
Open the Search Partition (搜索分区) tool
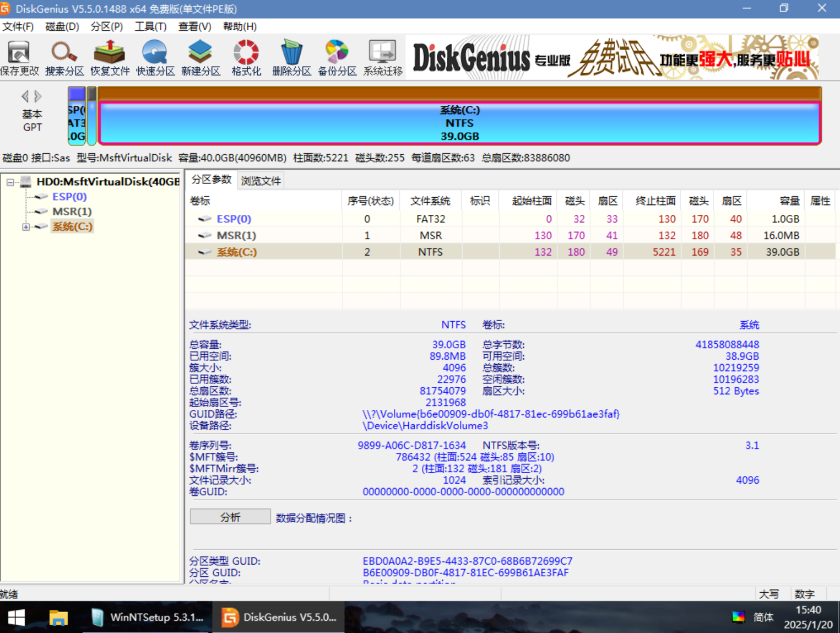coord(64,58)
